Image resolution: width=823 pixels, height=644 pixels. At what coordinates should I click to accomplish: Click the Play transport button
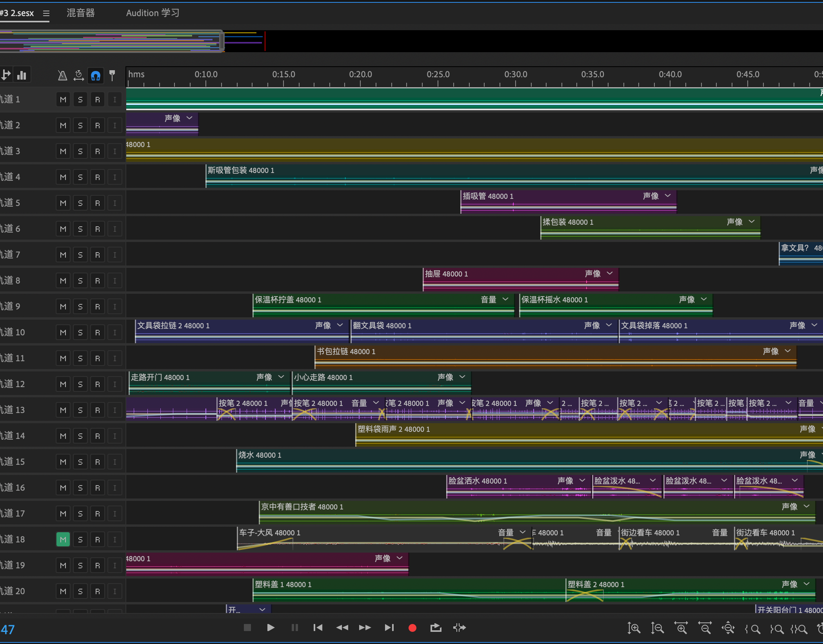tap(271, 628)
